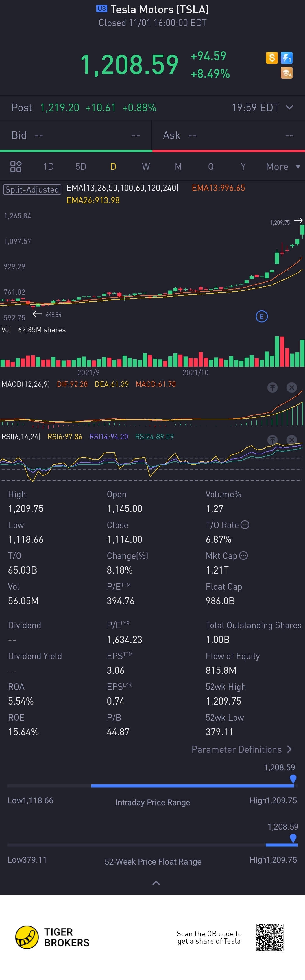Screen dimensions: 305x980
Task: Tap the Intraday Price Range marker
Action: point(293,779)
